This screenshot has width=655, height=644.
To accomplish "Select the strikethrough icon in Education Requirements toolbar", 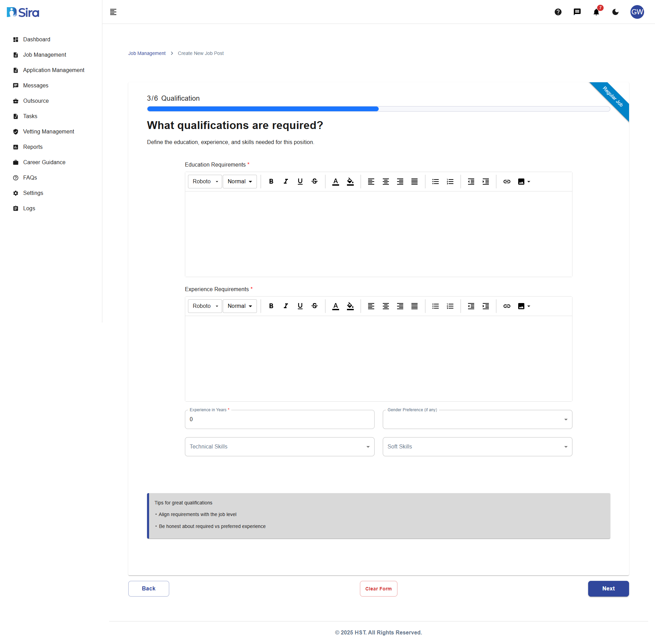I will point(315,181).
